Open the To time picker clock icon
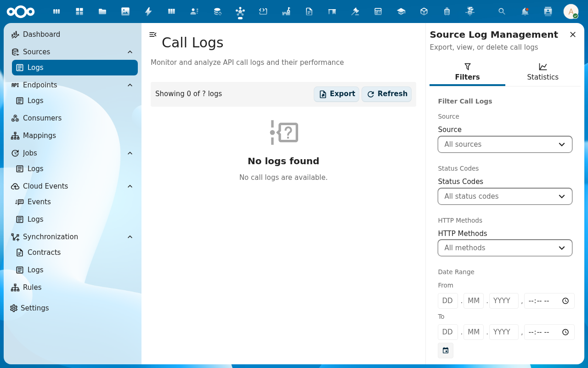 [x=565, y=332]
